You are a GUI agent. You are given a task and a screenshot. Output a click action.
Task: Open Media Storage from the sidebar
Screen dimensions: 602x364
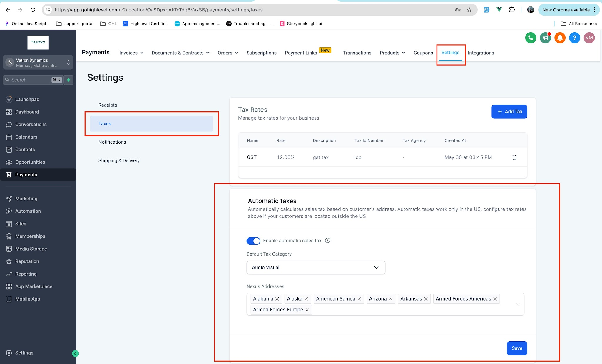27,249
